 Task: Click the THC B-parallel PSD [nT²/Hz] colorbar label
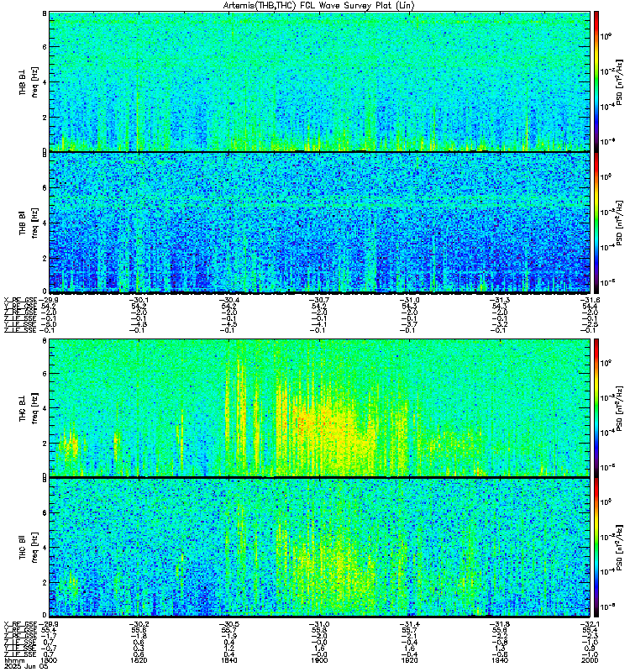(619, 548)
